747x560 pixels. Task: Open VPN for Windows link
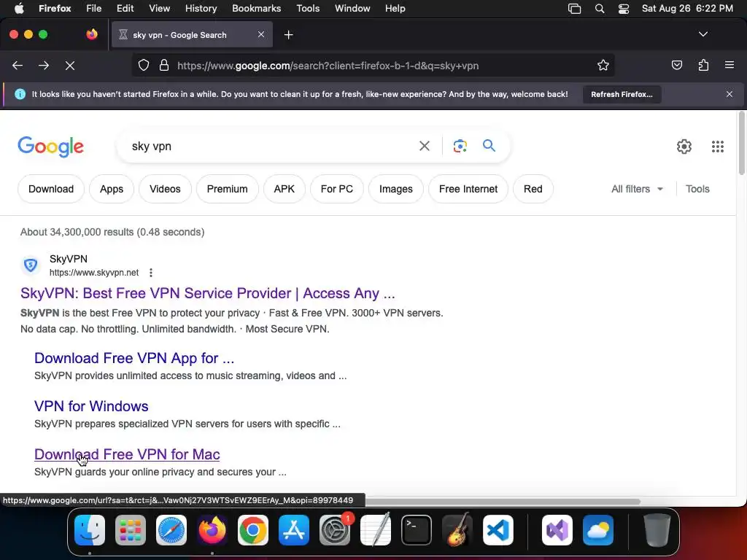pyautogui.click(x=91, y=406)
